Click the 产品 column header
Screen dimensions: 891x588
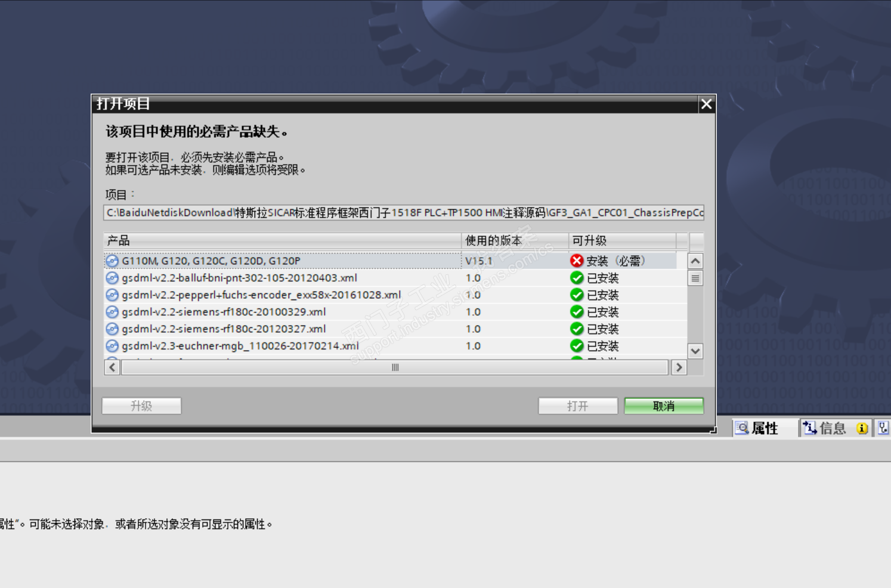(x=282, y=240)
